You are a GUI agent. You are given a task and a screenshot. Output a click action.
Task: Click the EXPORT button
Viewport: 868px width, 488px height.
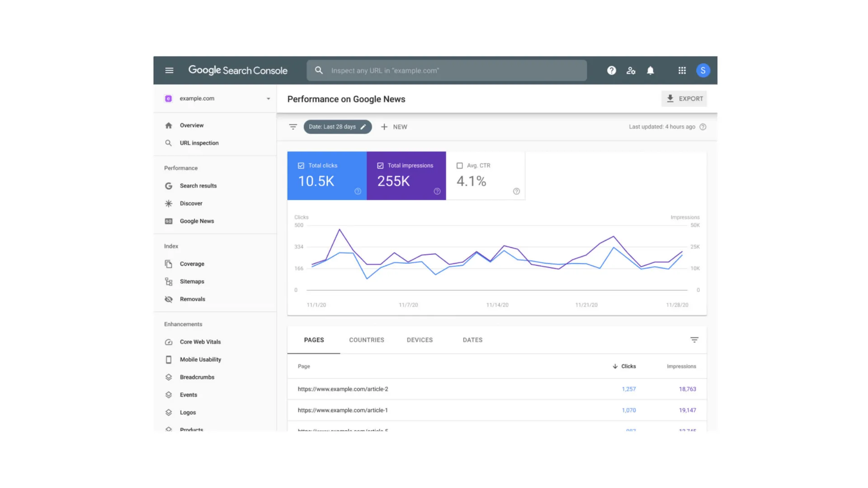point(684,99)
